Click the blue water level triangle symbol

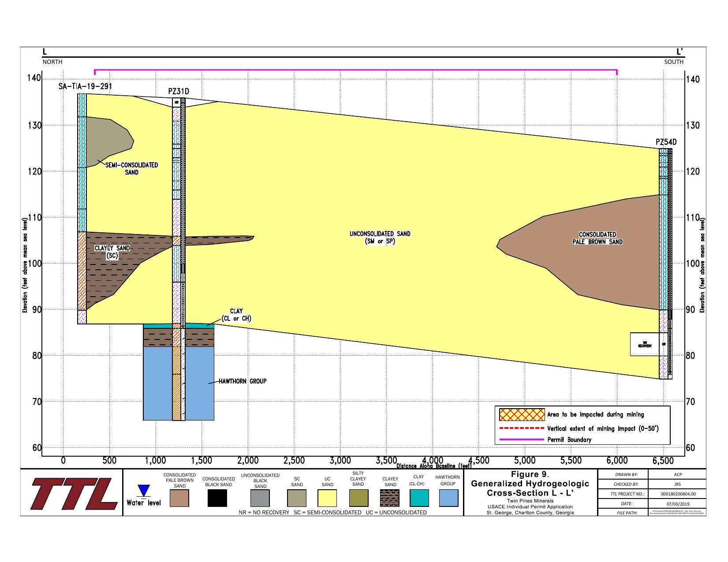point(144,491)
